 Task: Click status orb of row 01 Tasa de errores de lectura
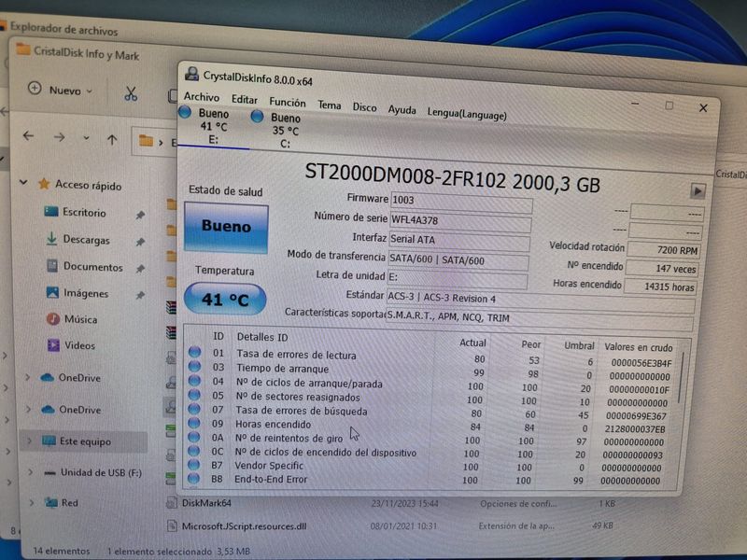(194, 352)
